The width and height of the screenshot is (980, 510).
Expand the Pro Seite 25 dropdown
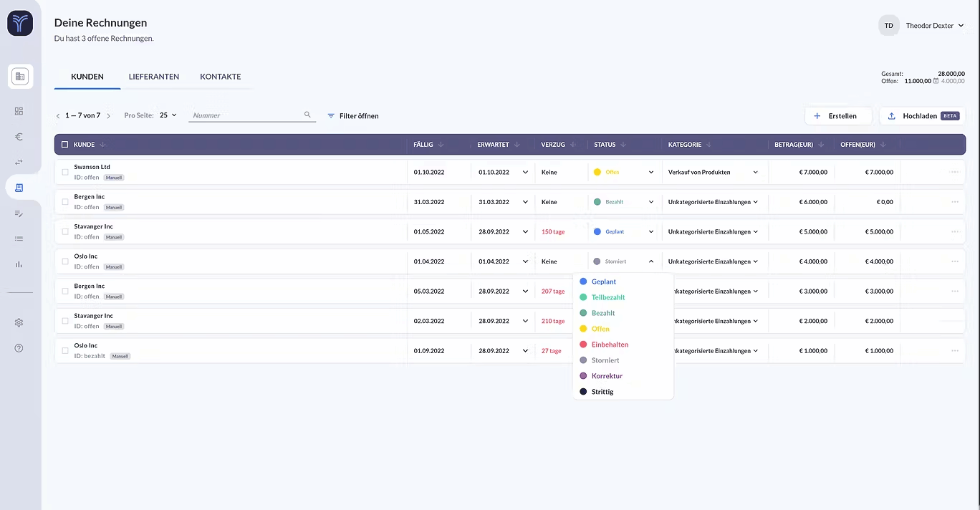pos(168,115)
